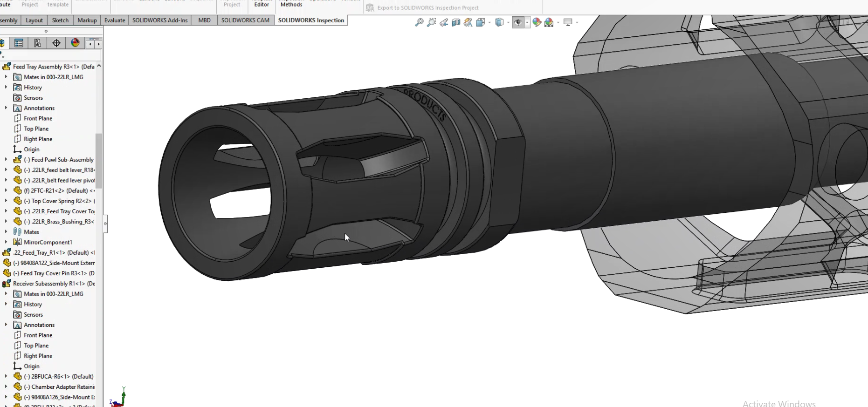Screen dimensions: 868x407
Task: Open the ConfigurationManager panel tab
Action: 37,43
